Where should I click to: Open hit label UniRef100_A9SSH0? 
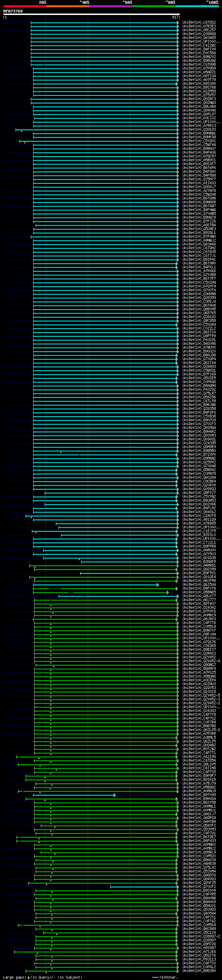pyautogui.click(x=199, y=84)
